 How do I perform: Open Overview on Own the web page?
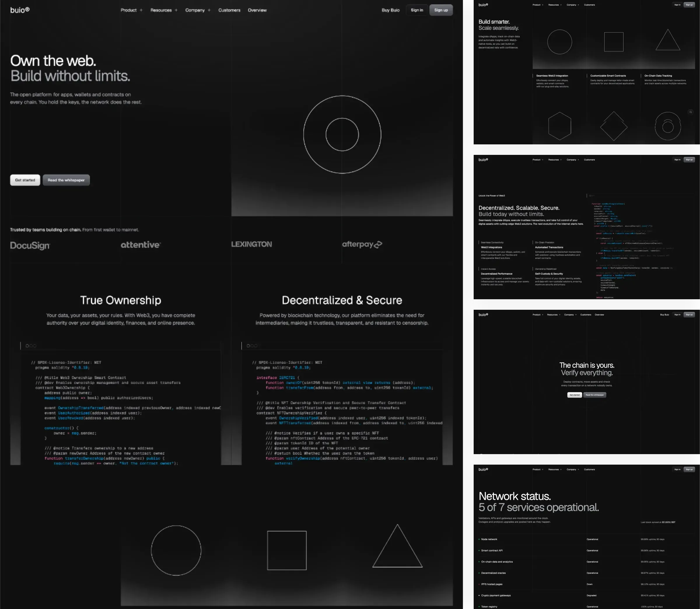click(x=257, y=10)
